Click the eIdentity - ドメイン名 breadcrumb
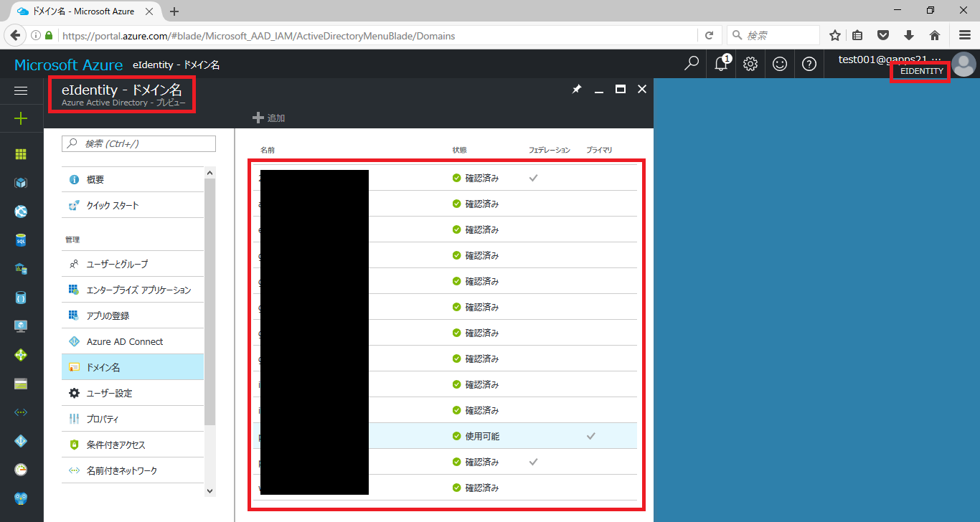980x522 pixels. [x=176, y=65]
